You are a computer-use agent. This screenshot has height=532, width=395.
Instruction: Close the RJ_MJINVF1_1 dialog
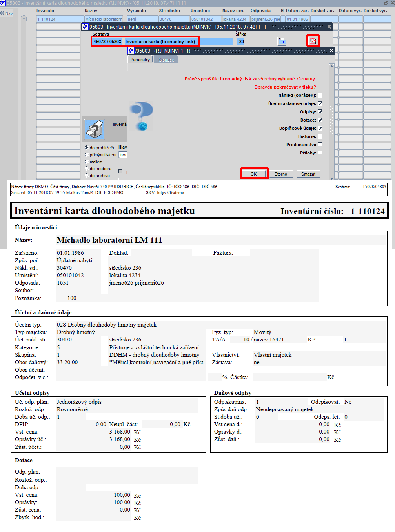pyautogui.click(x=331, y=51)
